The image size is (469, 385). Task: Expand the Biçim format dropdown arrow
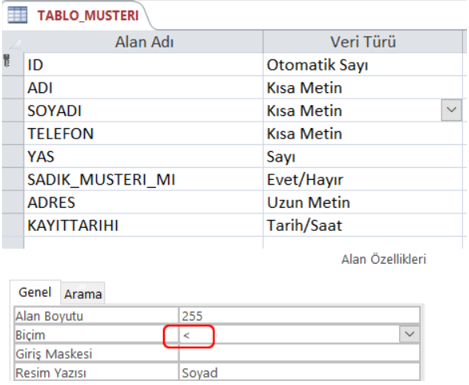pyautogui.click(x=409, y=334)
